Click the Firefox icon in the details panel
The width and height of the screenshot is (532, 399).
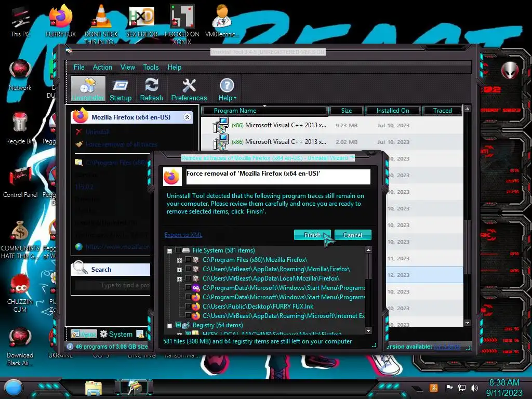coord(81,116)
